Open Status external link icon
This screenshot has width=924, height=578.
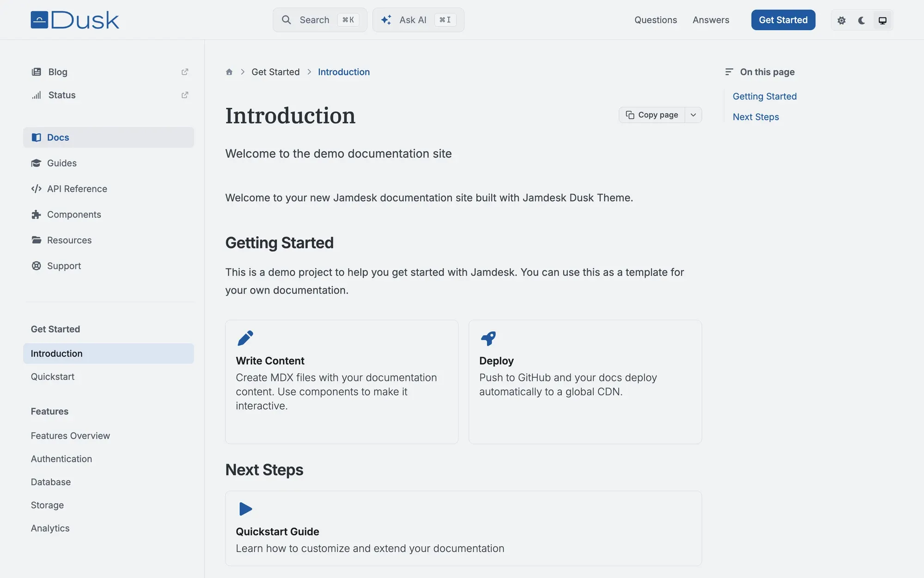(185, 95)
